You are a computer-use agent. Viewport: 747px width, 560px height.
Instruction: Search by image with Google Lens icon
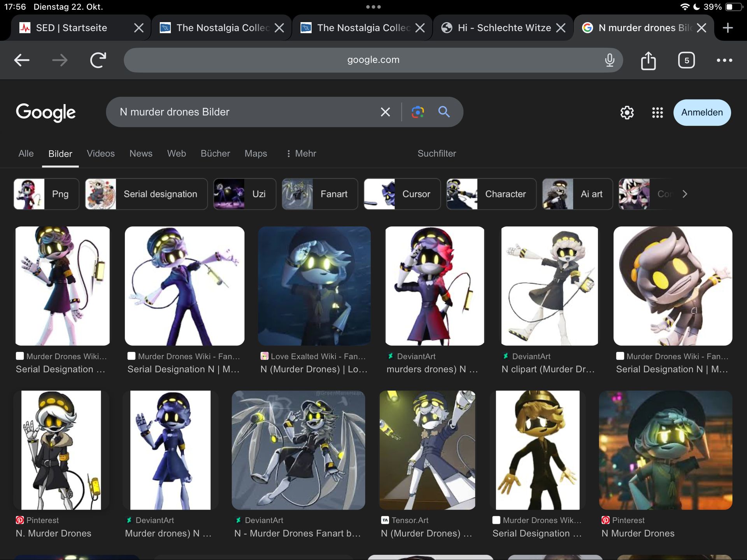[x=417, y=112]
